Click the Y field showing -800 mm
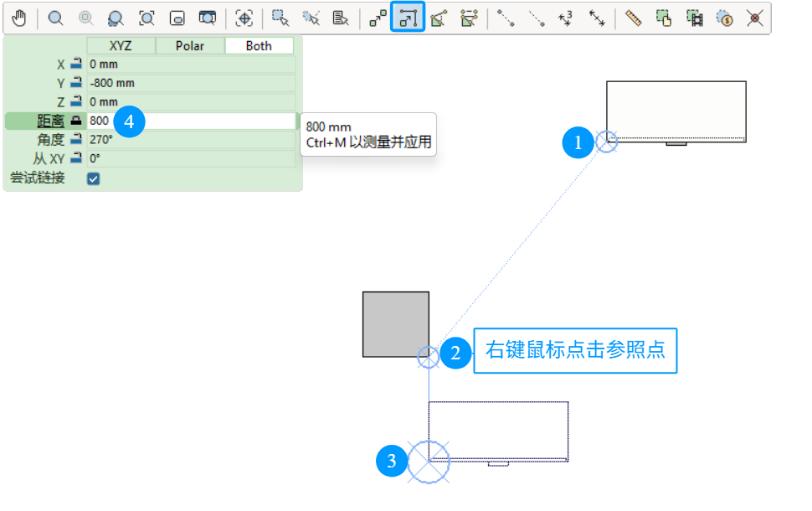The image size is (812, 511). click(191, 83)
